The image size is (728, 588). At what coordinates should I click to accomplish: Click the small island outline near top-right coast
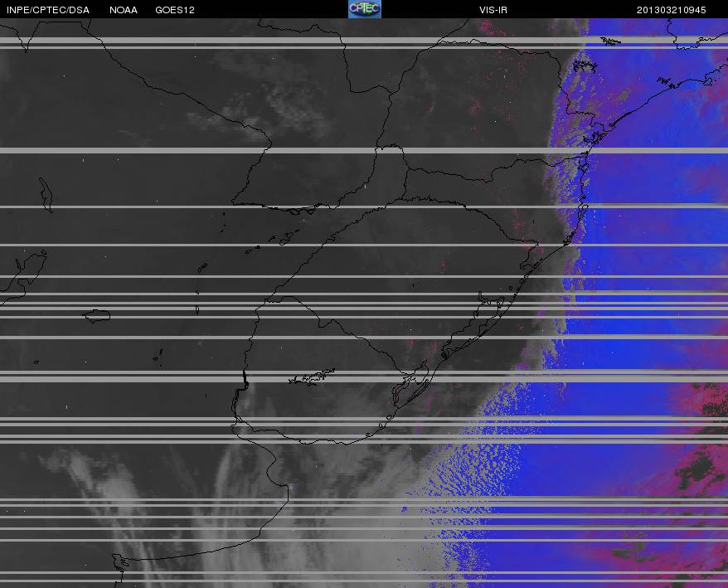coord(609,41)
